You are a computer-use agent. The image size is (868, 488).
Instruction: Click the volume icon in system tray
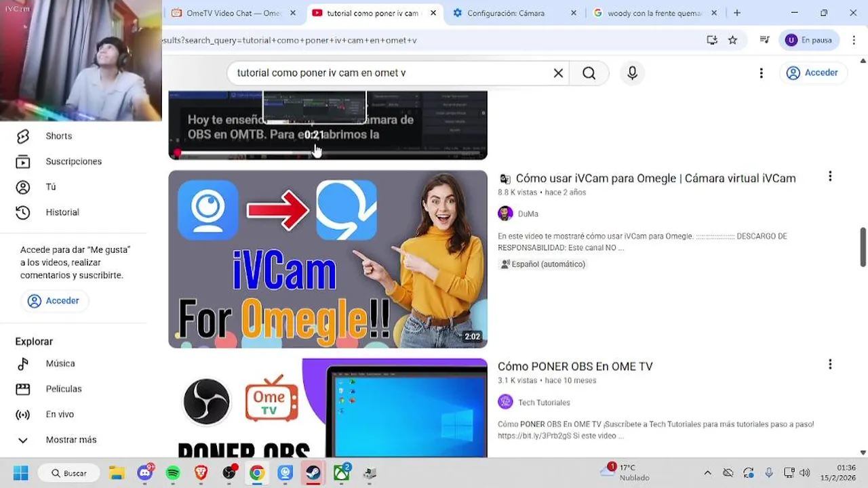click(x=804, y=473)
